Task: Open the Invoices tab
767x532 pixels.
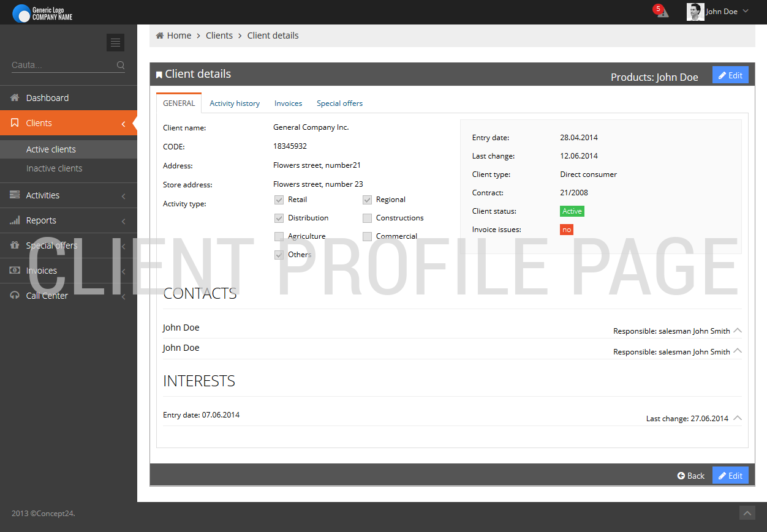Action: point(288,103)
